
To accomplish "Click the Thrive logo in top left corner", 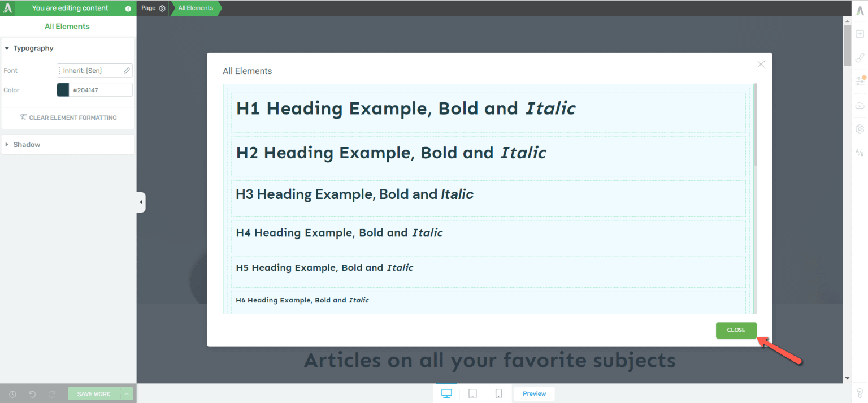I will 6,8.
